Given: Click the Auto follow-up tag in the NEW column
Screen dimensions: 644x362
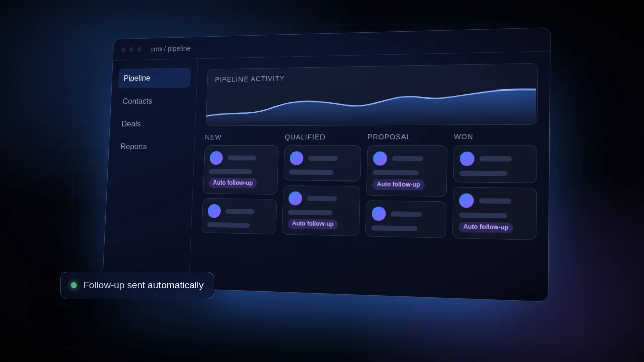Looking at the screenshot, I should click(x=233, y=183).
